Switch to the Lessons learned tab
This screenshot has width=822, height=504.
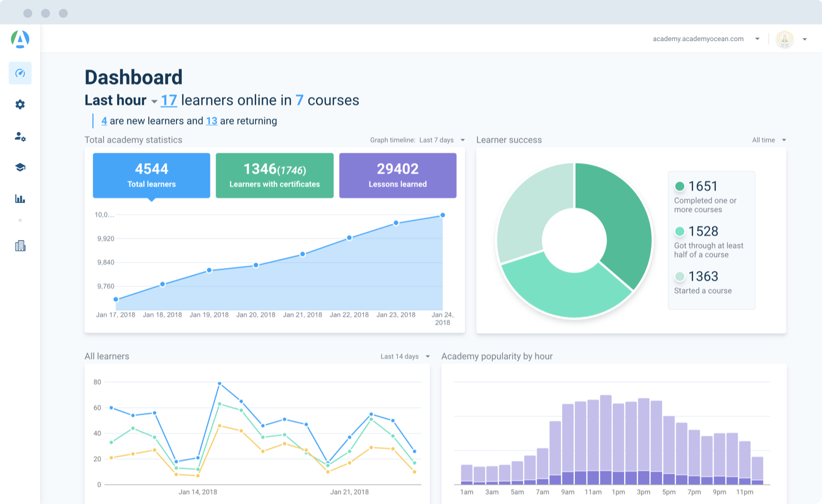[398, 175]
